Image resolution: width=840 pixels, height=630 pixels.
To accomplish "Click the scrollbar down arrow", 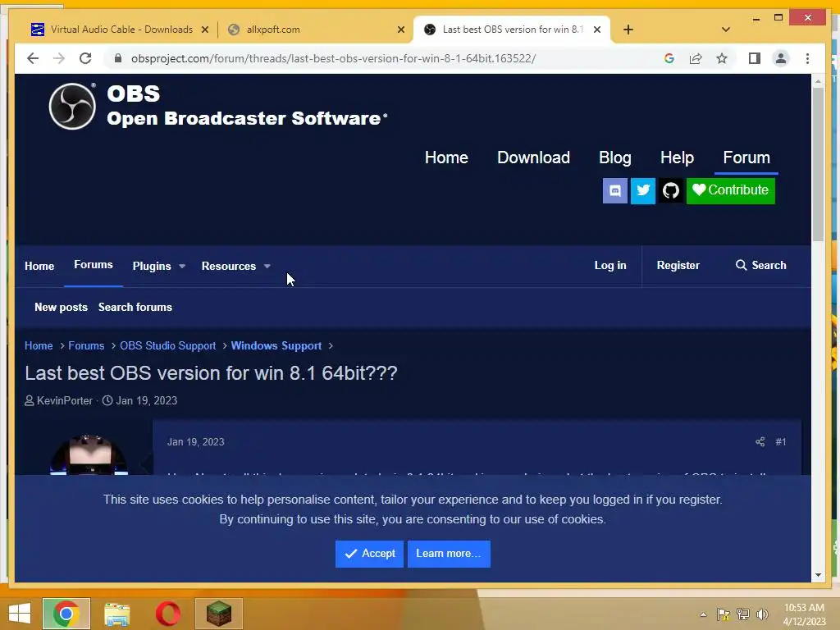I will (x=818, y=575).
